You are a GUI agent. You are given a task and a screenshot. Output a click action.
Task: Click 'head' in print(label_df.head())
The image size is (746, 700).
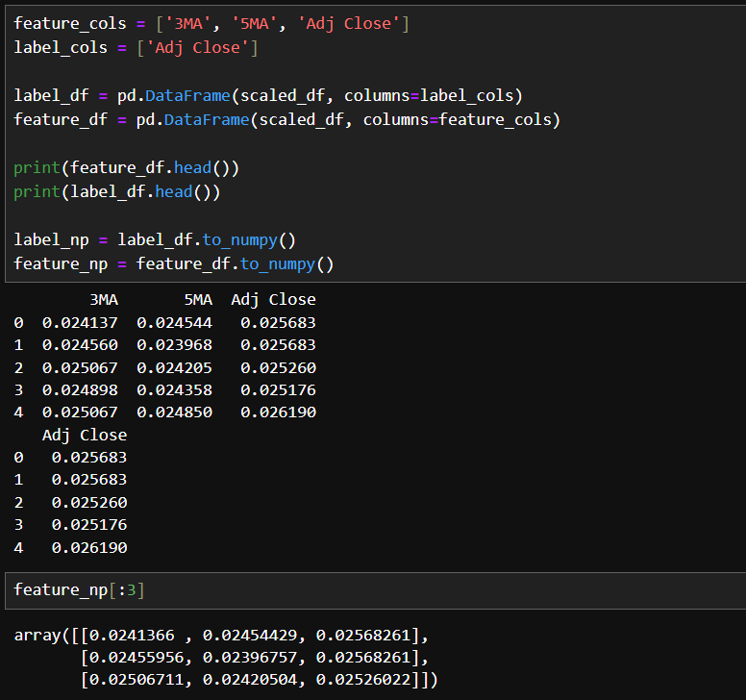[174, 191]
